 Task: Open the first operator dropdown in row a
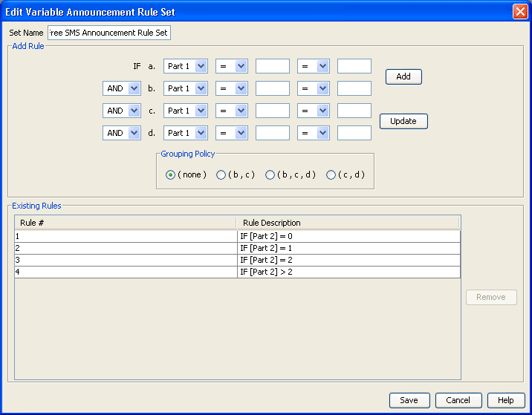click(232, 66)
